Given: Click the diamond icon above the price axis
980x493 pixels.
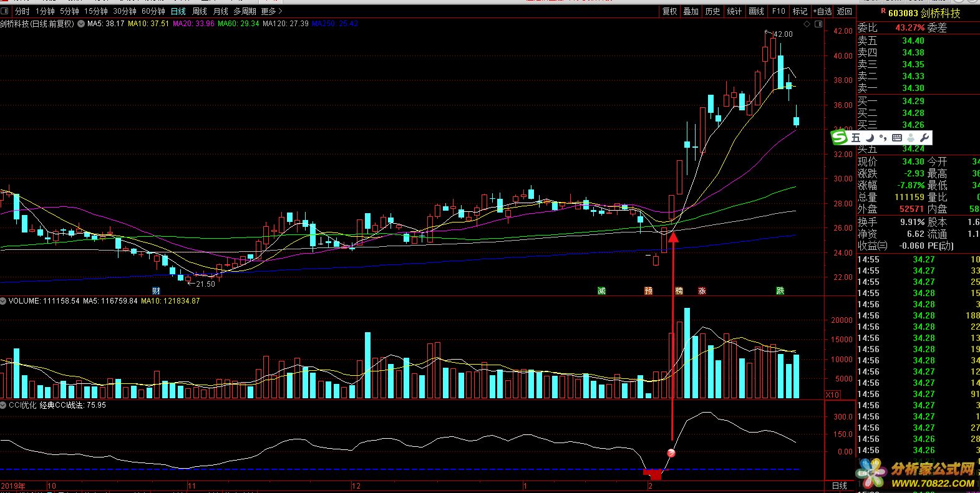Looking at the screenshot, I should (x=807, y=24).
